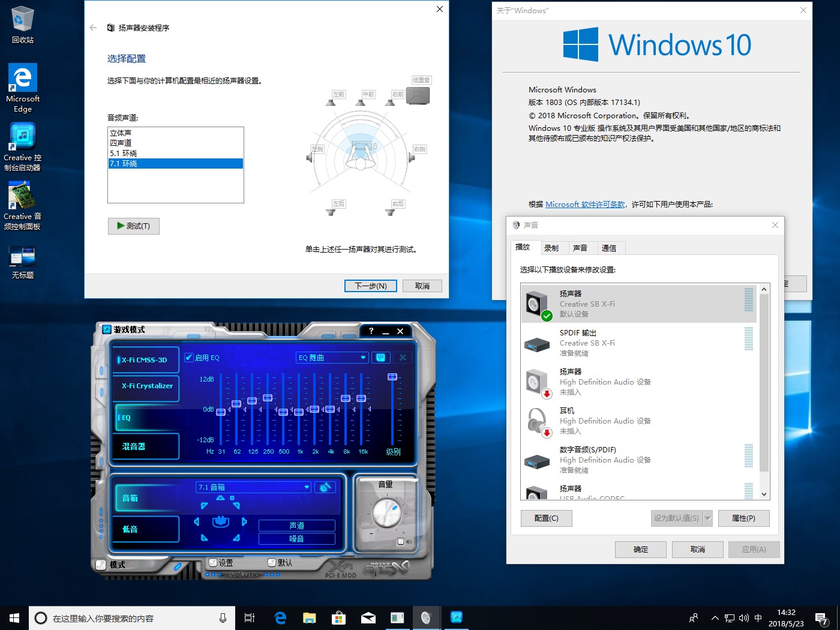The image size is (840, 630).
Task: Save the current EQ preset
Action: click(x=380, y=358)
